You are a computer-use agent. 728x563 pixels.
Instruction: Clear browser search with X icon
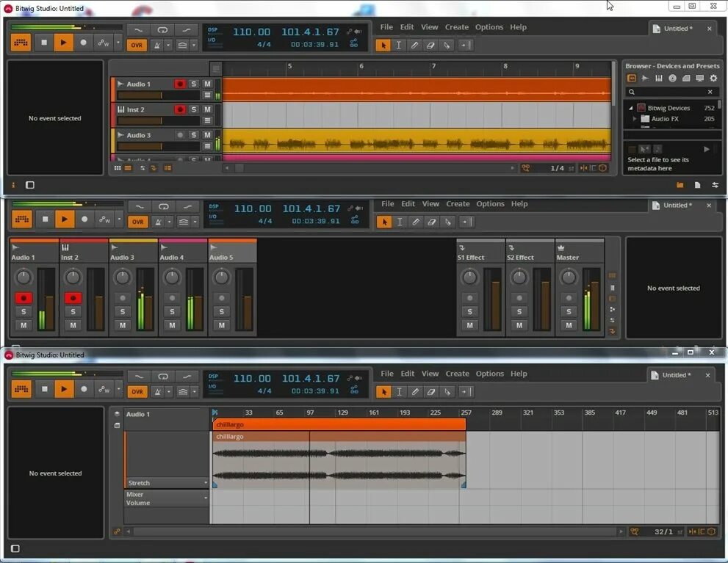coord(710,92)
